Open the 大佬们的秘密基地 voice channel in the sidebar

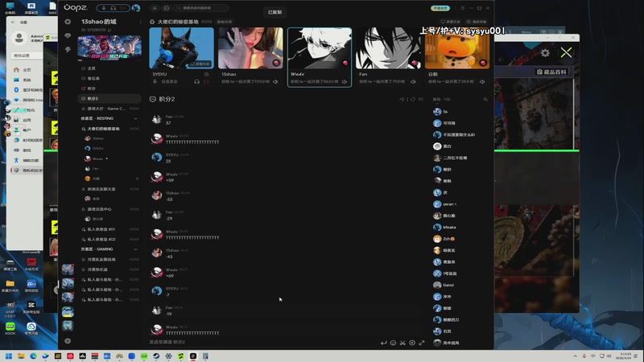click(109, 129)
